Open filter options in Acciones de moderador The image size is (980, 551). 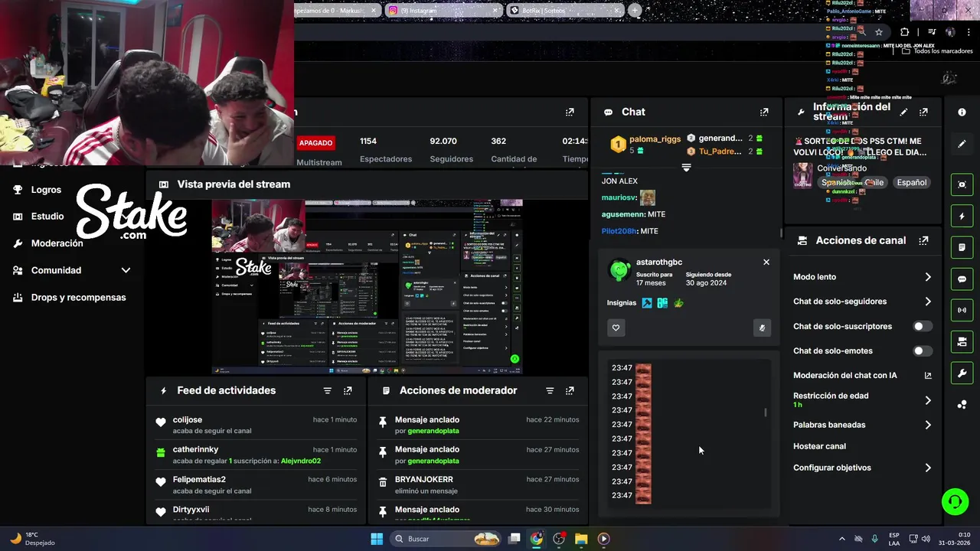click(x=549, y=390)
